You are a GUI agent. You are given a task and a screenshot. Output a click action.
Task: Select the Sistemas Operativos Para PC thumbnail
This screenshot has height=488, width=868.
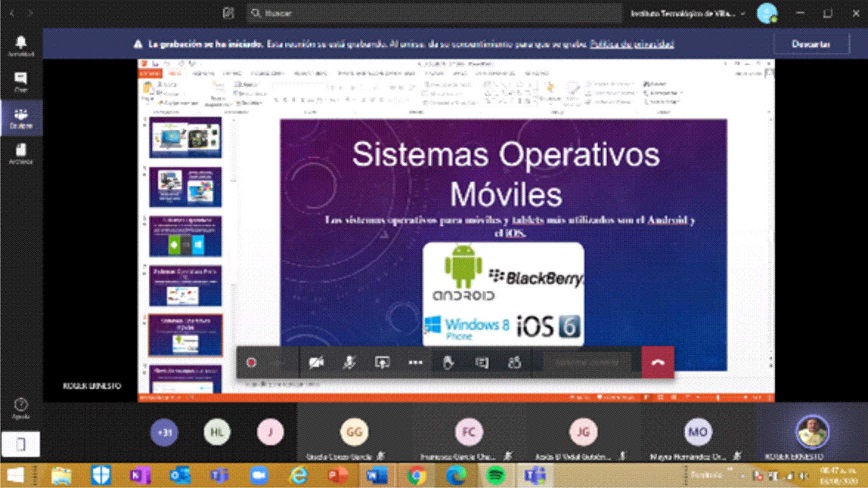(x=185, y=285)
